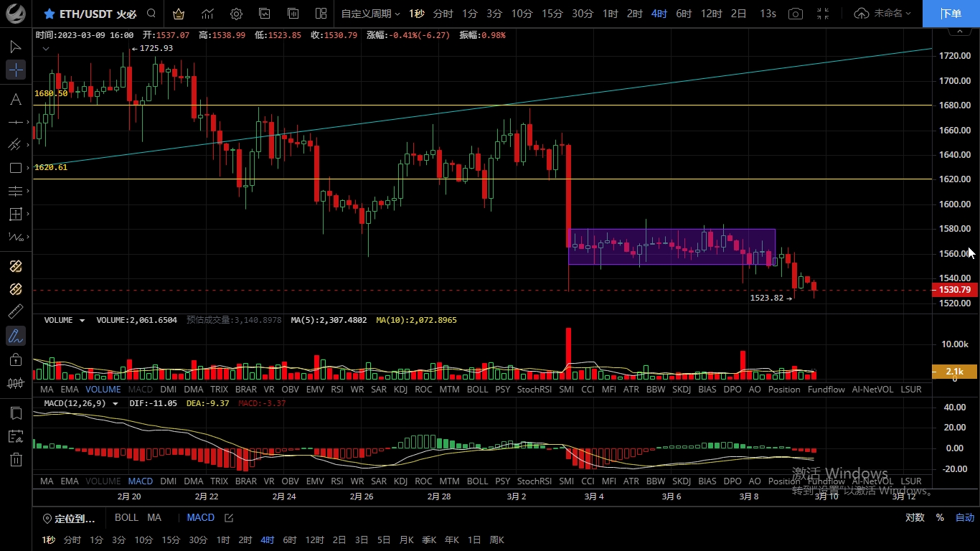This screenshot has height=551, width=980.
Task: Toggle MACD sub-indicator in bottom bar
Action: (201, 517)
